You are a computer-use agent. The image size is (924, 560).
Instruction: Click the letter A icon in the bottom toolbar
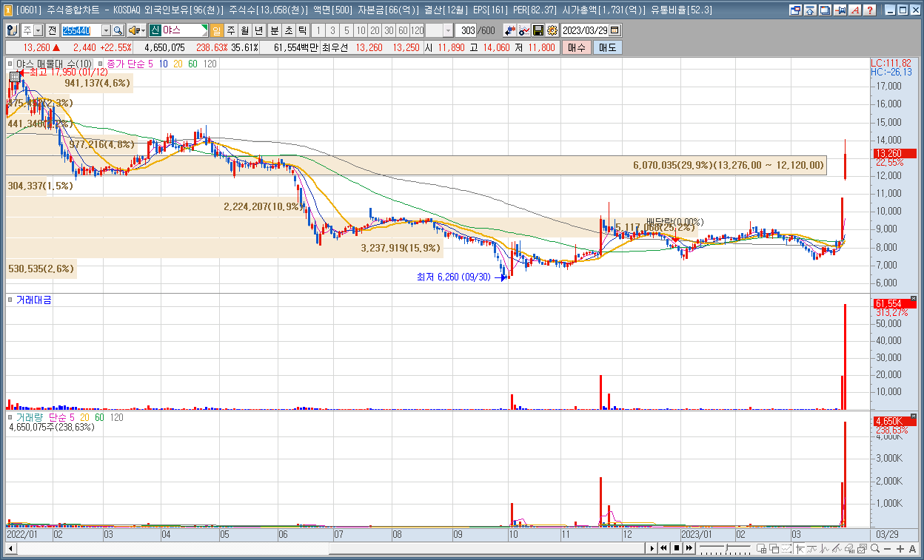pos(912,548)
